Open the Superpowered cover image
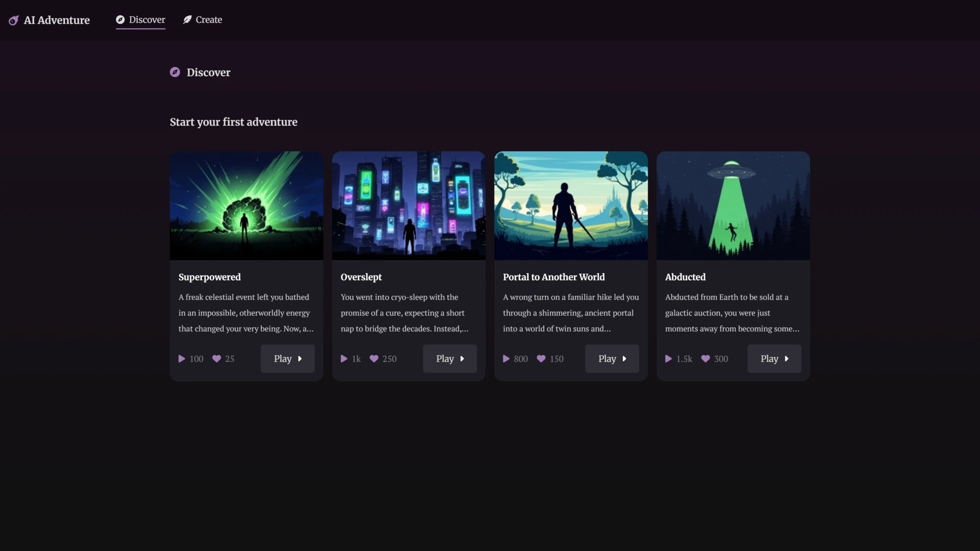The image size is (980, 551). (x=247, y=206)
